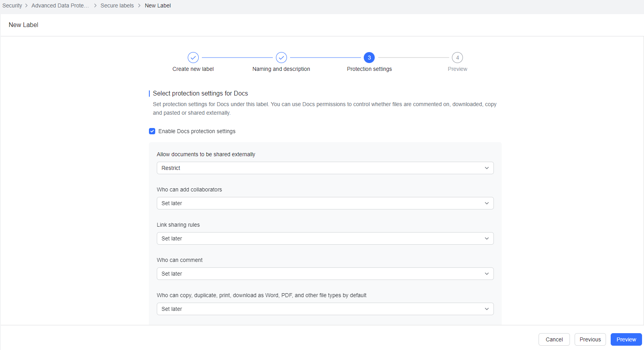The image size is (644, 350).
Task: Click the Previous button to go back
Action: (590, 339)
